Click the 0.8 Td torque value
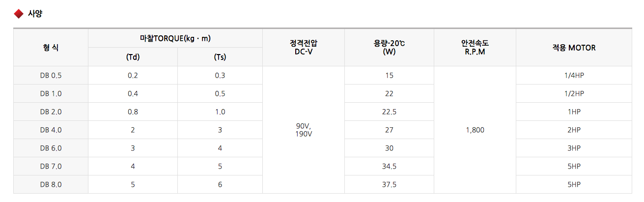Viewport: 644px width, 202px height. (x=133, y=112)
